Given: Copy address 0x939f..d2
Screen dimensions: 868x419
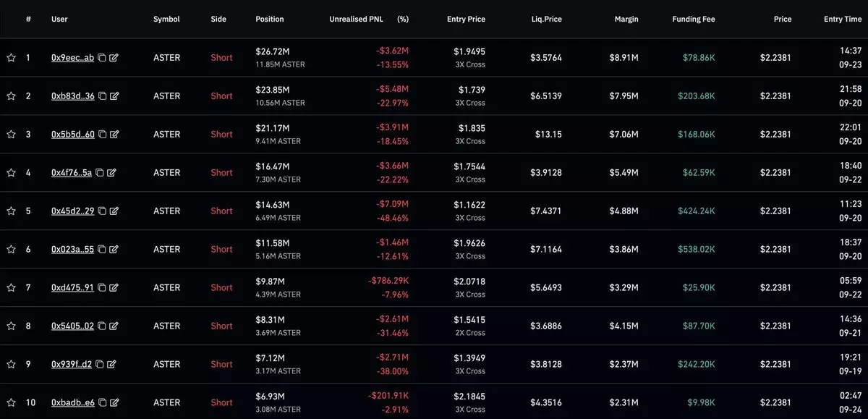Looking at the screenshot, I should coord(100,365).
